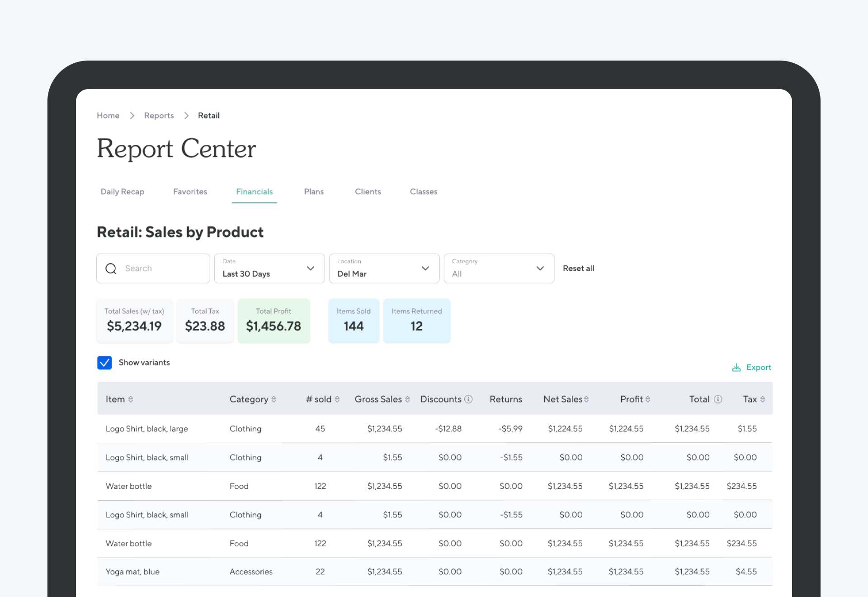The height and width of the screenshot is (597, 868).
Task: Click the Net Sales sort icon
Action: tap(586, 399)
